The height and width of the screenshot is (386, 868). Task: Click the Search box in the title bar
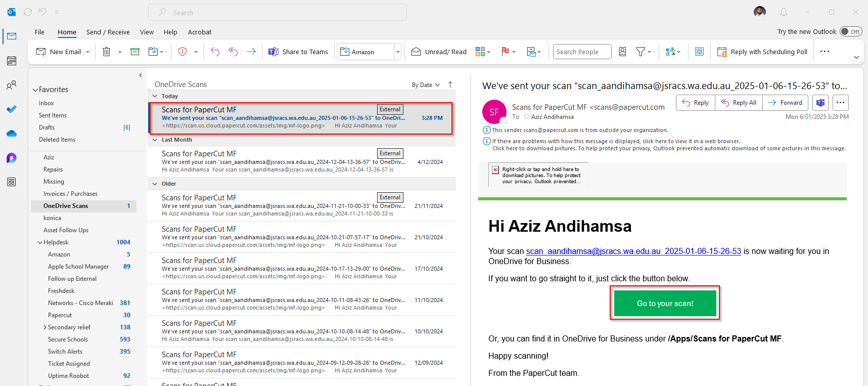[278, 12]
